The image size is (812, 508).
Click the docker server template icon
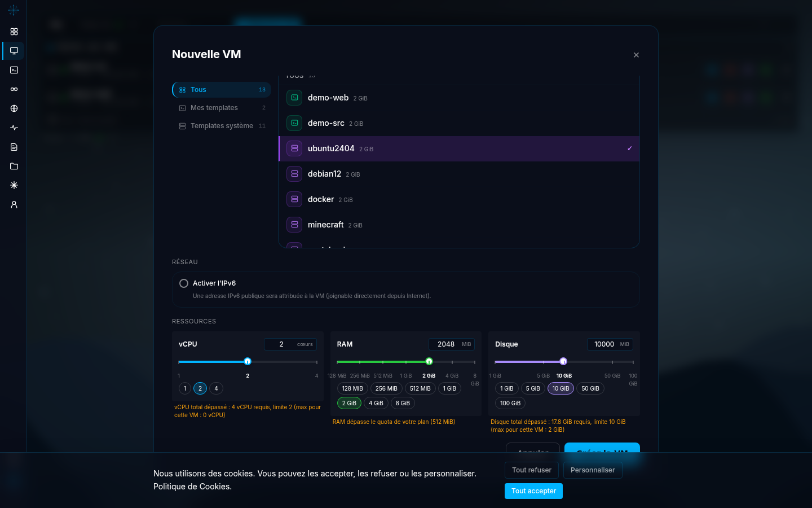click(x=294, y=199)
